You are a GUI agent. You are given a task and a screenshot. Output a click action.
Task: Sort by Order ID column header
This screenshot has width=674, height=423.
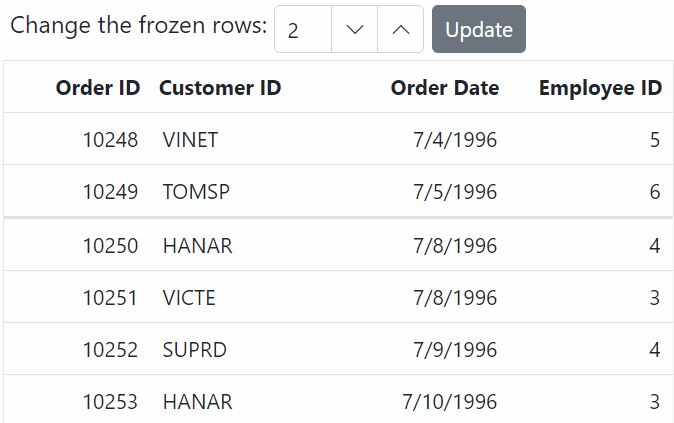click(x=98, y=88)
